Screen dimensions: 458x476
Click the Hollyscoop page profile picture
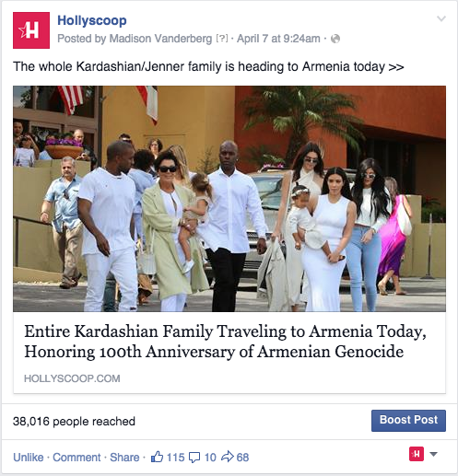[x=31, y=30]
